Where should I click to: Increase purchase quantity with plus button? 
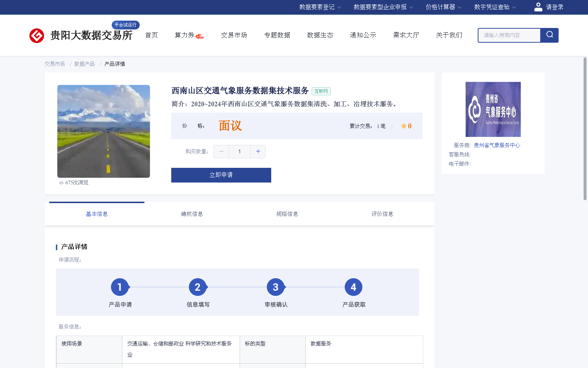pyautogui.click(x=258, y=152)
